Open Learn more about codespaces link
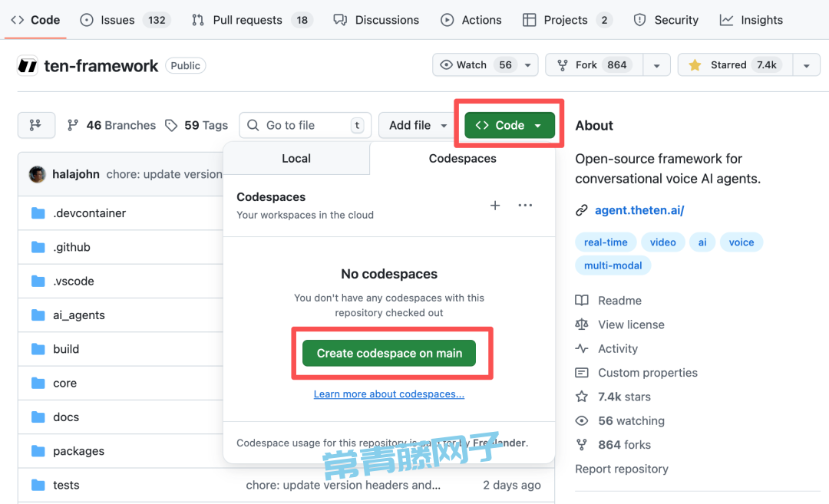 [389, 394]
